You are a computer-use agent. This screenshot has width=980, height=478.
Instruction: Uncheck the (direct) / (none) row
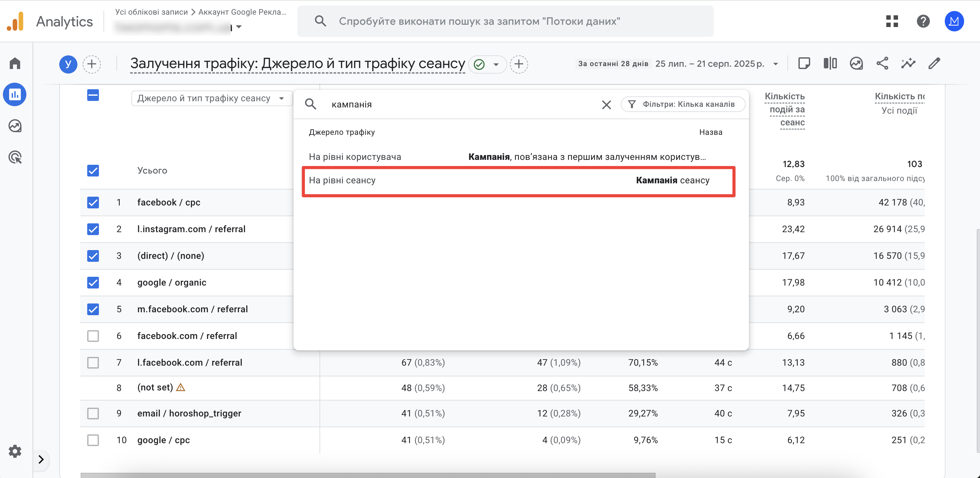(x=93, y=256)
